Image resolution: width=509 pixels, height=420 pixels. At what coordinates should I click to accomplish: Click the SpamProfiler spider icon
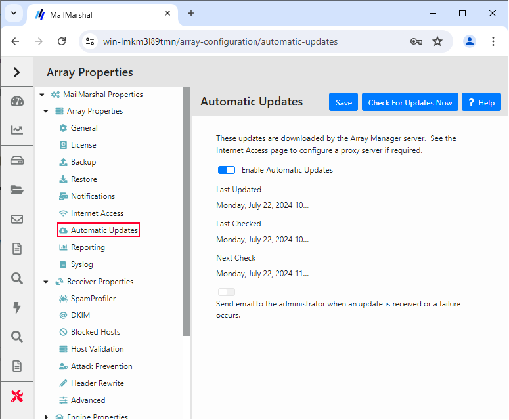point(63,299)
